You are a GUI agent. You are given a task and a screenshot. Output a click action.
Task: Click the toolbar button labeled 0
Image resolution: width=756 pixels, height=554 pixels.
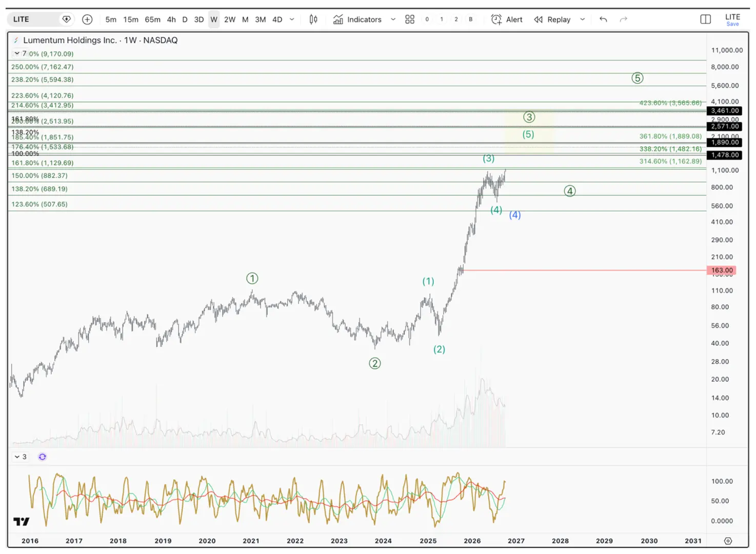tap(427, 19)
